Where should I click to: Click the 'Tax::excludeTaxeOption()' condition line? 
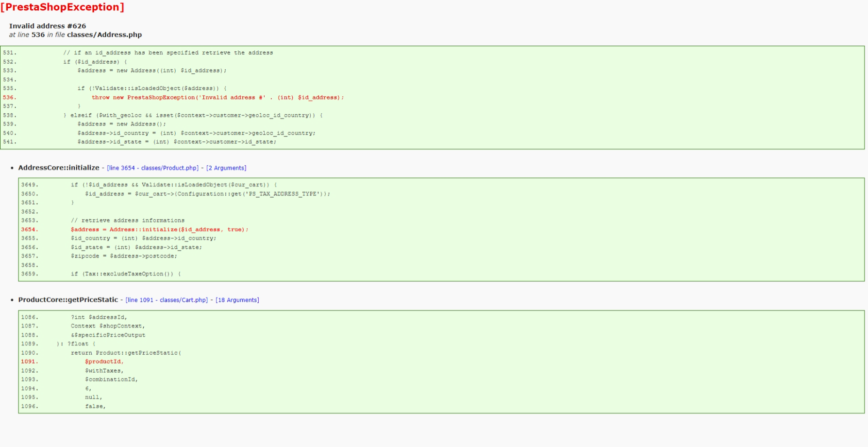126,274
